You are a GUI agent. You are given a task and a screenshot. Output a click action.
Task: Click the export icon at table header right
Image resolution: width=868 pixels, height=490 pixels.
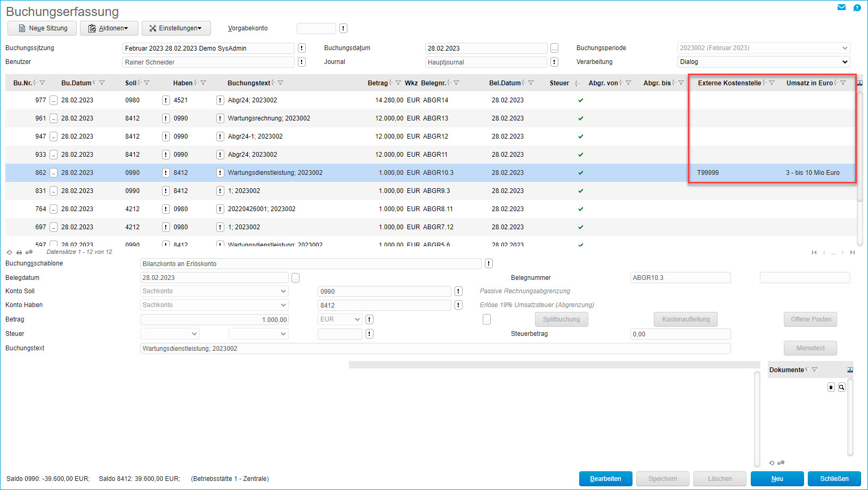pyautogui.click(x=859, y=83)
